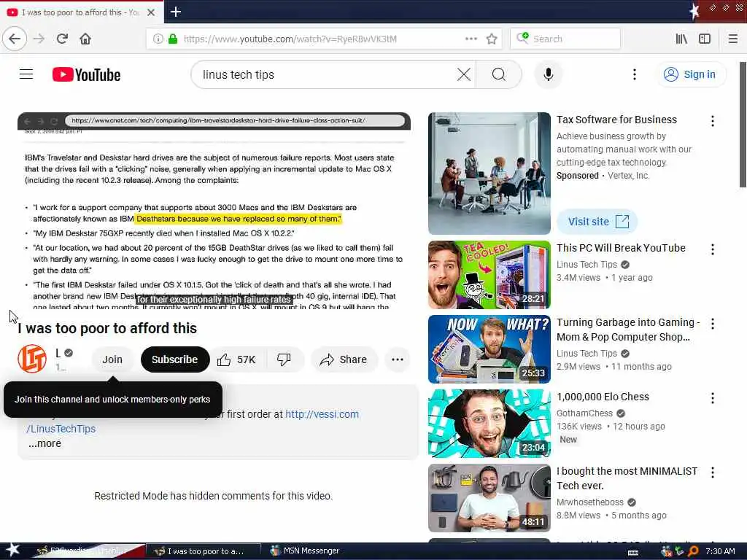This screenshot has width=747, height=560.
Task: Click the browser forward arrow button
Action: pyautogui.click(x=39, y=39)
